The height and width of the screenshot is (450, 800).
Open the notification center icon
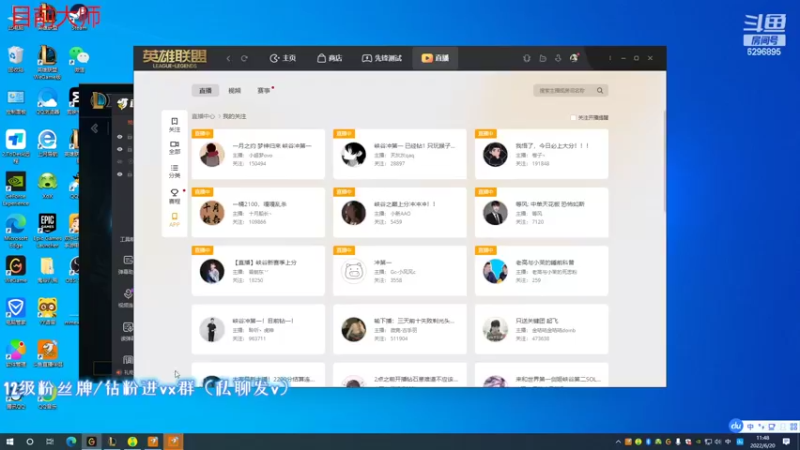[787, 442]
